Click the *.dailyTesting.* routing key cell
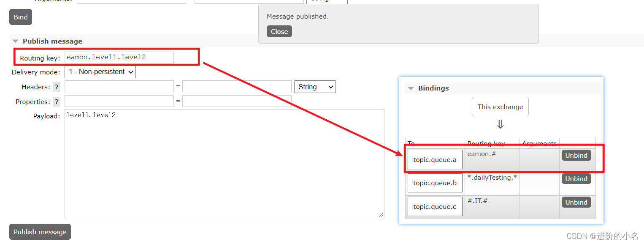Screen dimensions: 644x244 [492, 183]
